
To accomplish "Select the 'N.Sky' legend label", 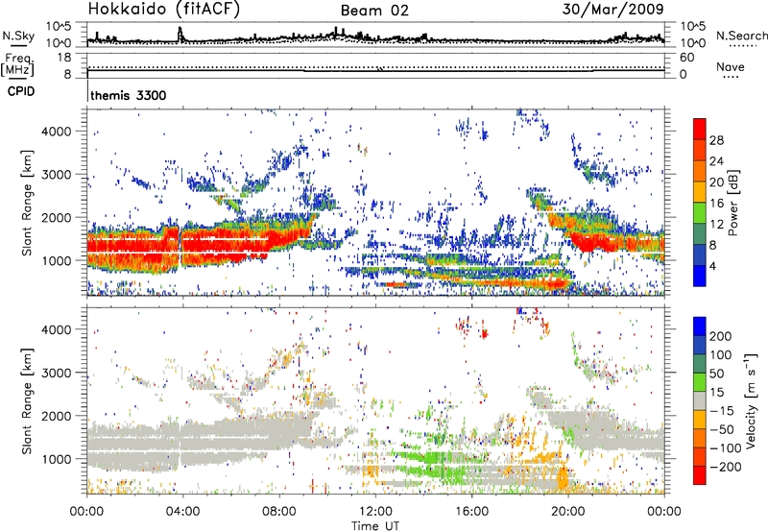I will tap(18, 36).
